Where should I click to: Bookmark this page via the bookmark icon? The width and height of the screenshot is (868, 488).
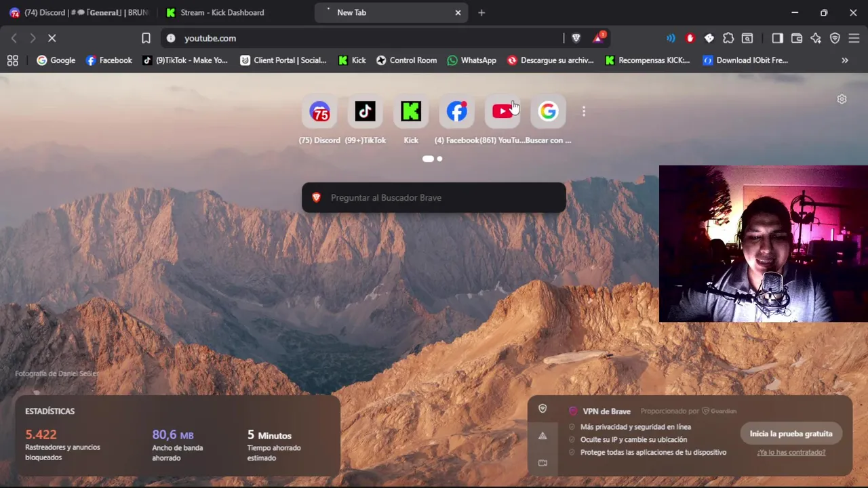pyautogui.click(x=146, y=38)
